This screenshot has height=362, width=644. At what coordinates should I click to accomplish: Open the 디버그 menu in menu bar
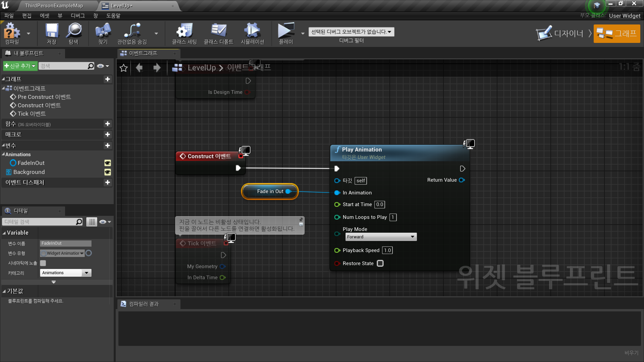point(77,16)
